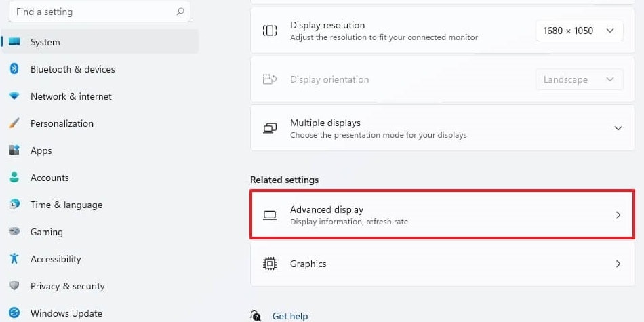Select System in the sidebar
The height and width of the screenshot is (322, 644).
(100, 42)
